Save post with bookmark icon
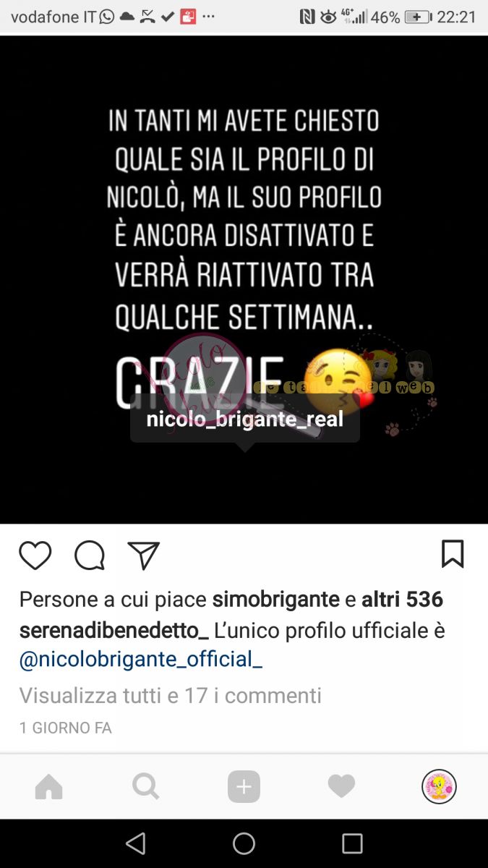 click(453, 554)
